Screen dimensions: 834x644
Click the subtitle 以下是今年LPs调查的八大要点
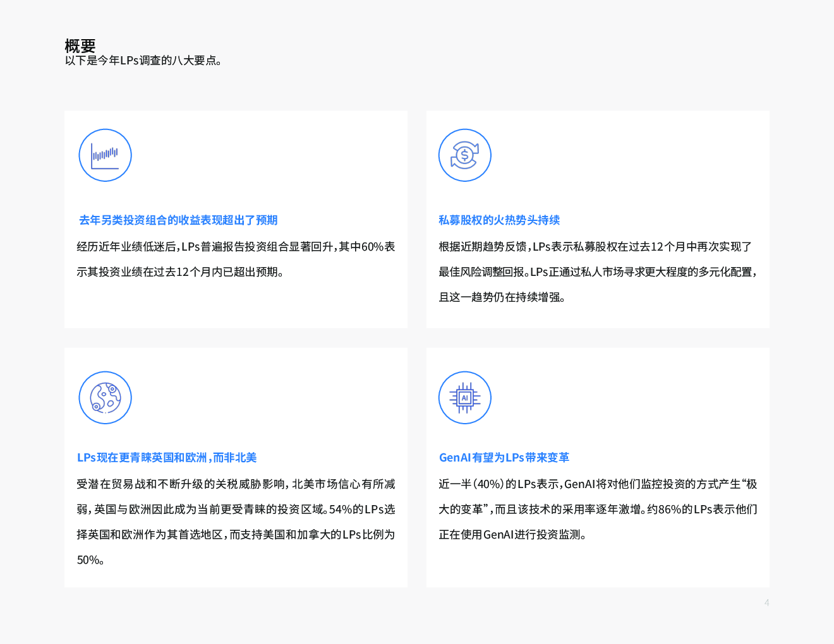(x=143, y=61)
